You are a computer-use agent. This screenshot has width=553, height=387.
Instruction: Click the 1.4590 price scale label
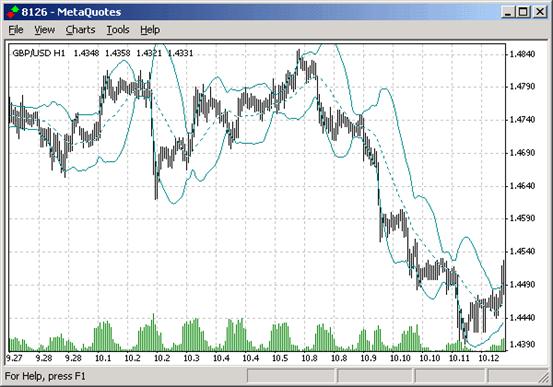[x=522, y=218]
